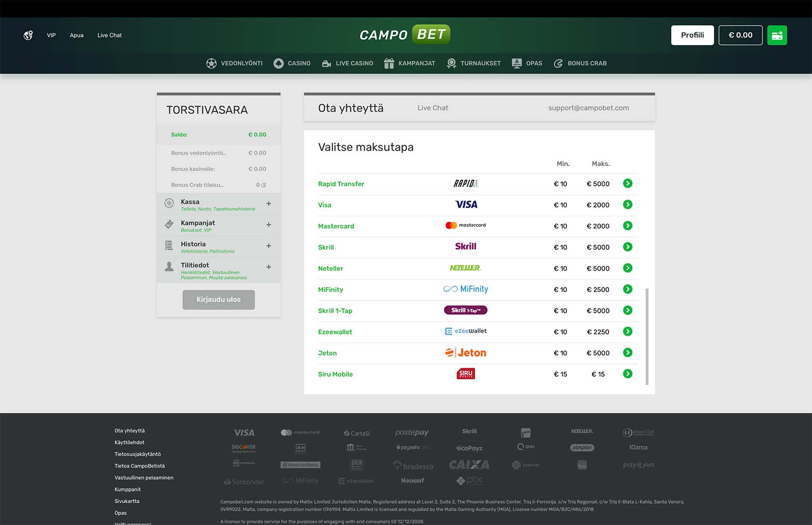This screenshot has width=812, height=525.
Task: Click the Siru Mobile arrow icon
Action: point(627,374)
